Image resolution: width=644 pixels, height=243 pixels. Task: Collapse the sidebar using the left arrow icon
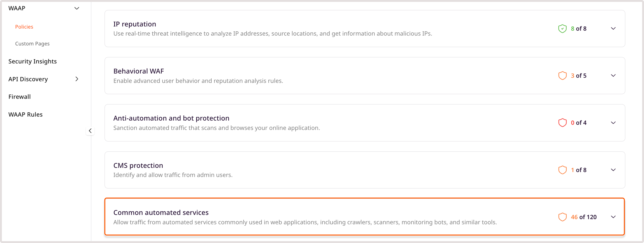[90, 131]
